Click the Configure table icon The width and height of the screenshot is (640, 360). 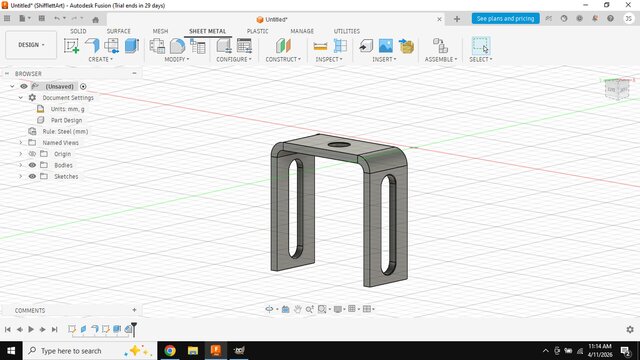point(244,46)
